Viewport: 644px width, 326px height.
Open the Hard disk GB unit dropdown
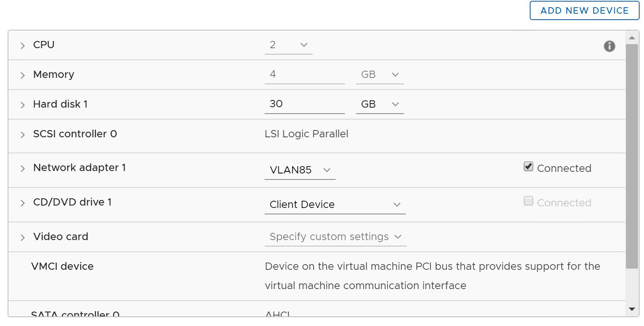click(380, 104)
